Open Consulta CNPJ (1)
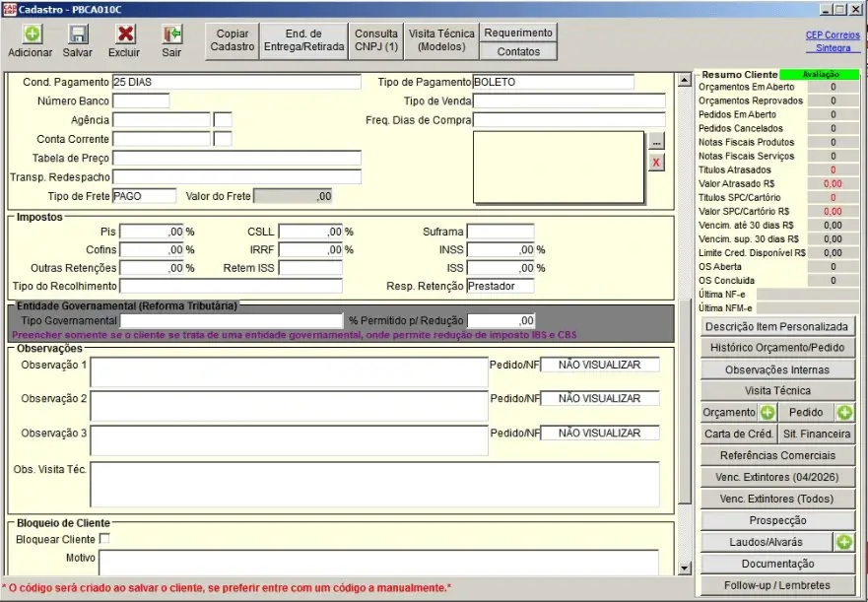868x602 pixels. pyautogui.click(x=376, y=40)
